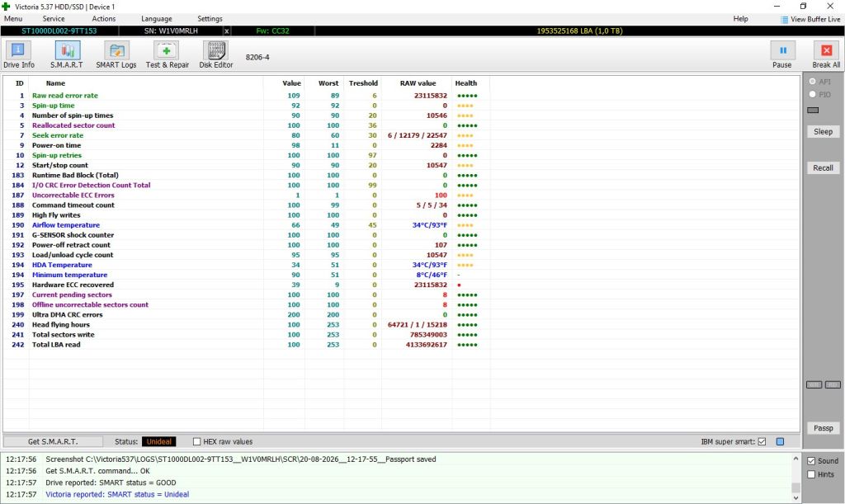Open the Settings menu
Image resolution: width=845 pixels, height=504 pixels.
tap(210, 19)
